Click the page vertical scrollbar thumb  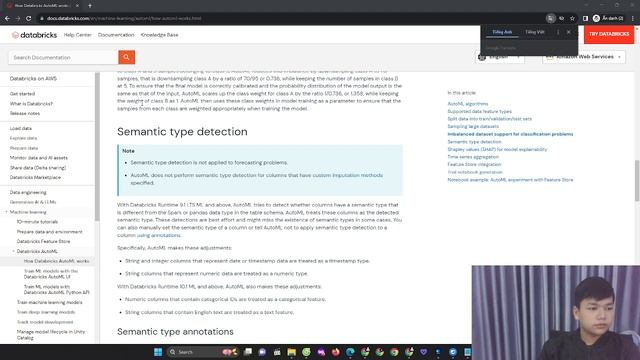coord(637,180)
